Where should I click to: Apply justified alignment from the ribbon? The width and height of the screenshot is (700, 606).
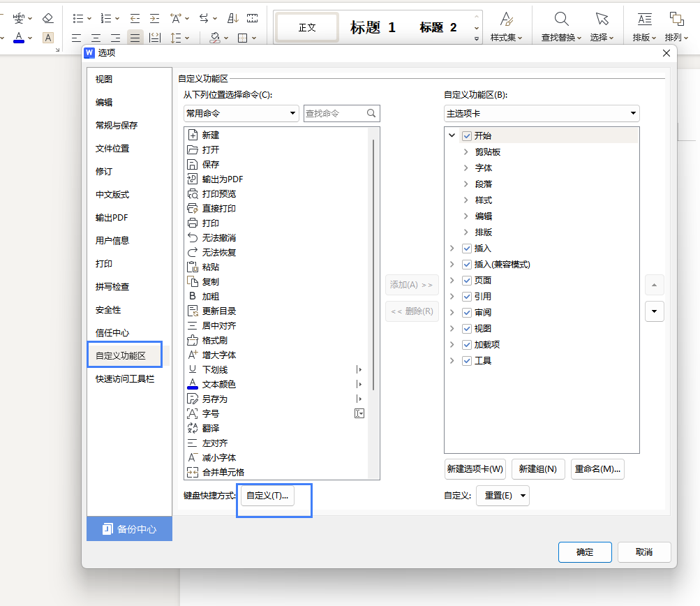(x=135, y=38)
